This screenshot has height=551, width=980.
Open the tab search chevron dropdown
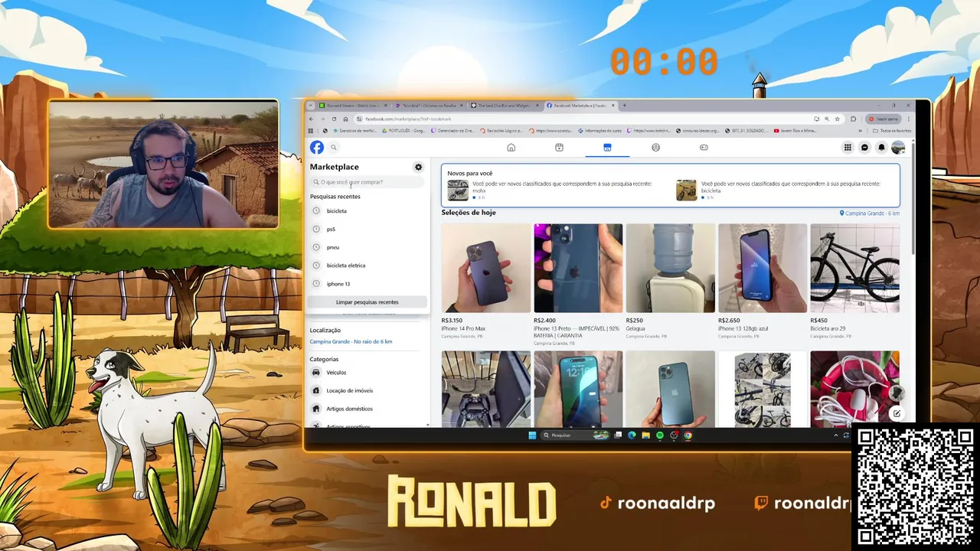pos(310,106)
